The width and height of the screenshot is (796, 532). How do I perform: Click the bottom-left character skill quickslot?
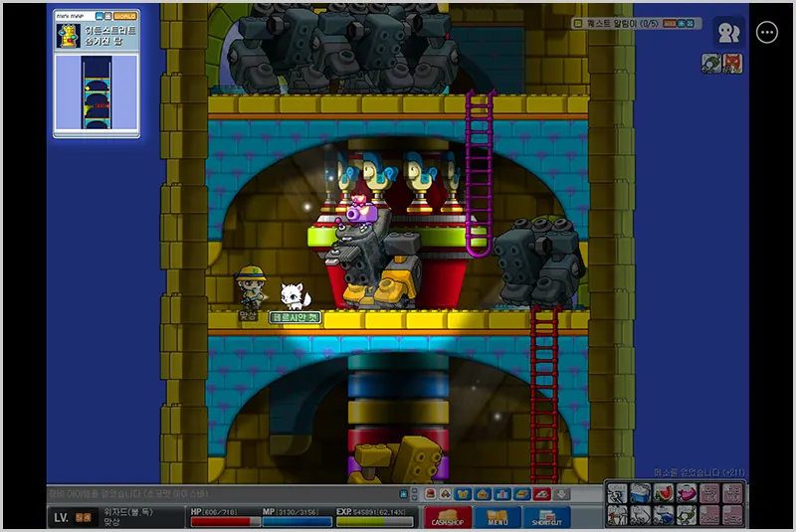[617, 515]
